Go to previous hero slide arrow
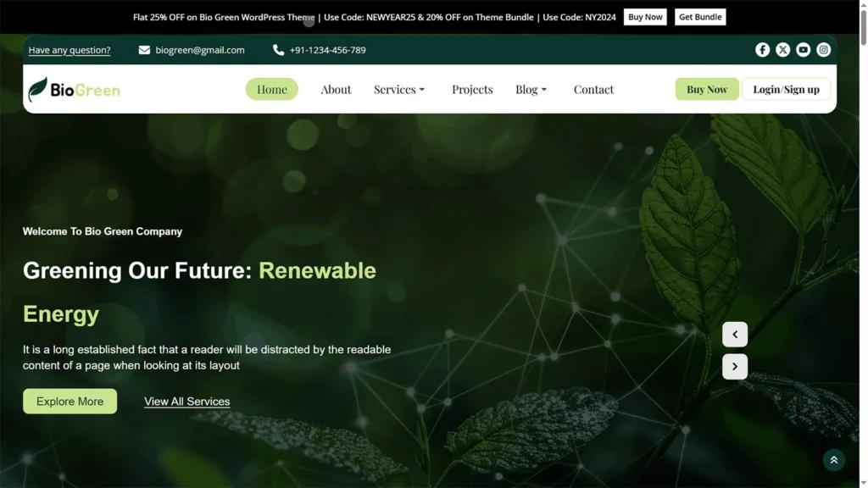Viewport: 868px width, 488px height. click(x=735, y=334)
